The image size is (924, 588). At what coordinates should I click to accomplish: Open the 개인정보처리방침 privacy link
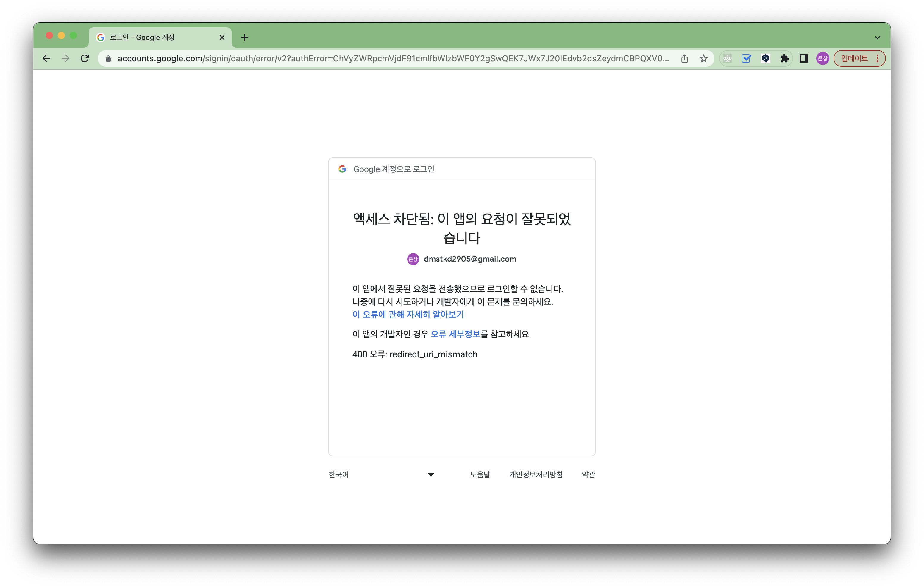[536, 474]
